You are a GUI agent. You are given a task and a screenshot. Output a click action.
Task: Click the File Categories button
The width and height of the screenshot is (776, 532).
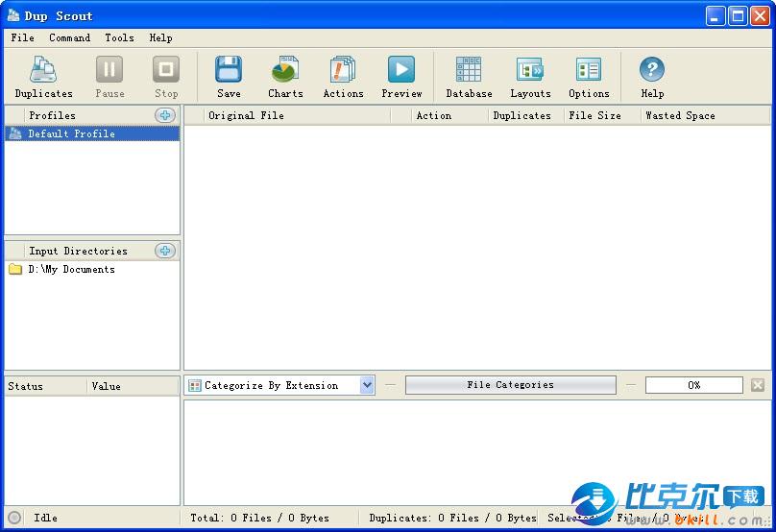coord(510,385)
